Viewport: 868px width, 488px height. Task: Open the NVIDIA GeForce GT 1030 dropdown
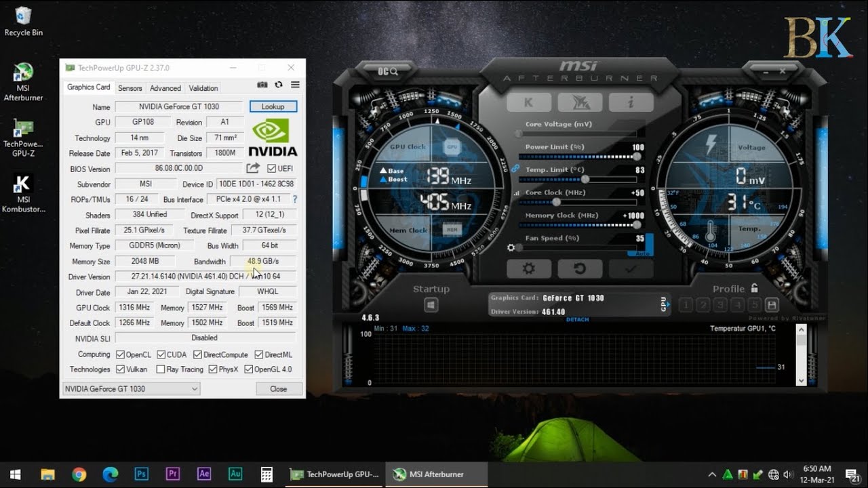(x=131, y=389)
